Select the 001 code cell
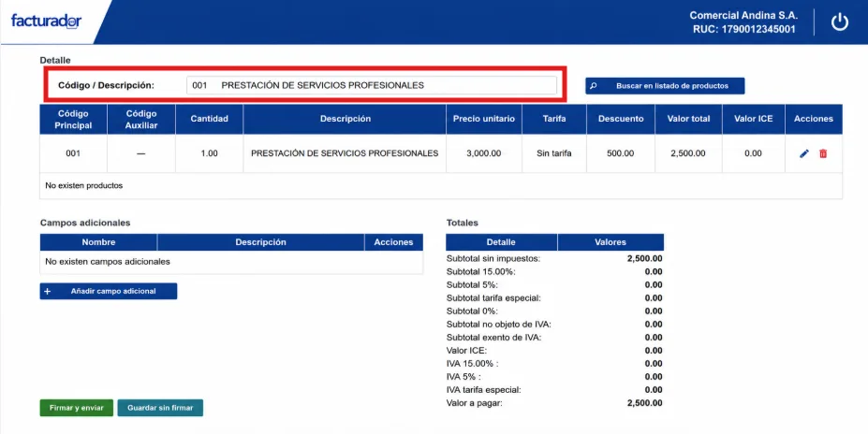Image resolution: width=868 pixels, height=434 pixels. click(x=73, y=153)
